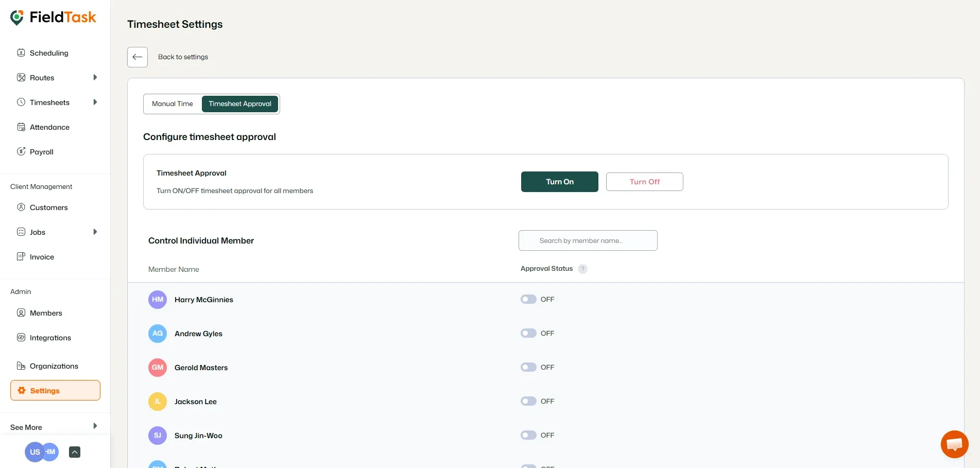980x468 pixels.
Task: Click Harry McGinnies' HM avatar
Action: click(158, 300)
